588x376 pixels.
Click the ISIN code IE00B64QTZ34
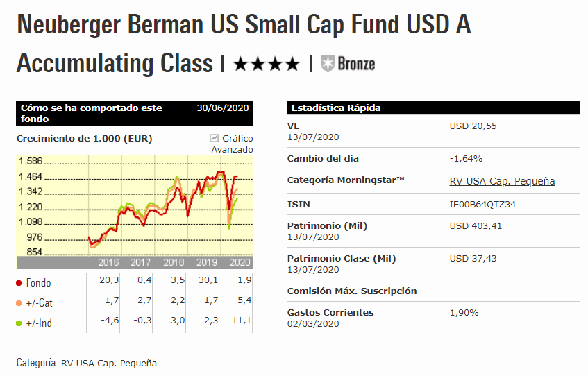click(482, 205)
